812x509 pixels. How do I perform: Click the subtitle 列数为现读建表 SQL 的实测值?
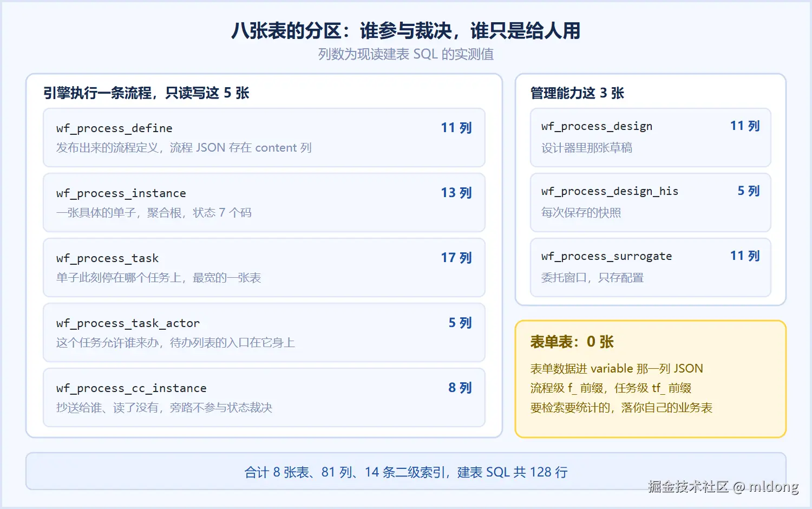click(x=405, y=54)
